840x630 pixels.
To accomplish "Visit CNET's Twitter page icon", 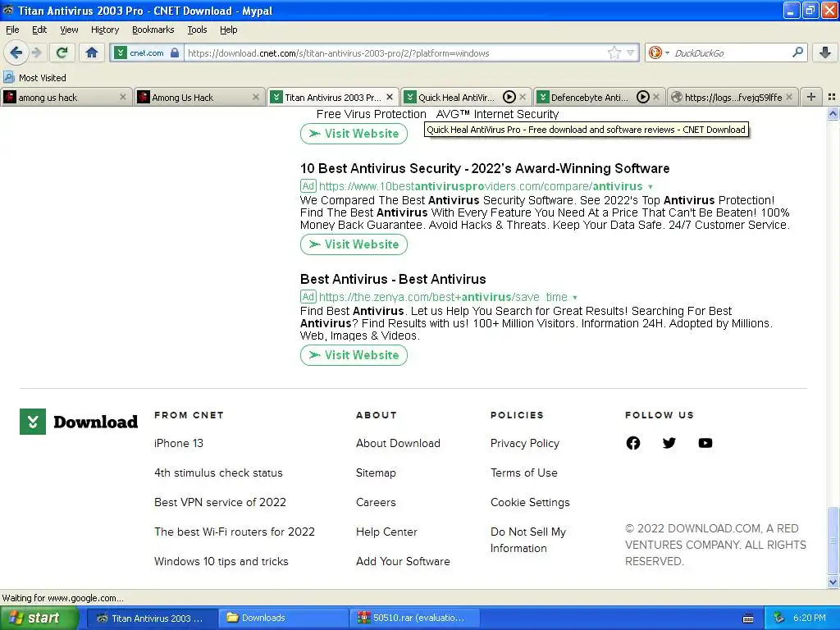I will (x=669, y=443).
